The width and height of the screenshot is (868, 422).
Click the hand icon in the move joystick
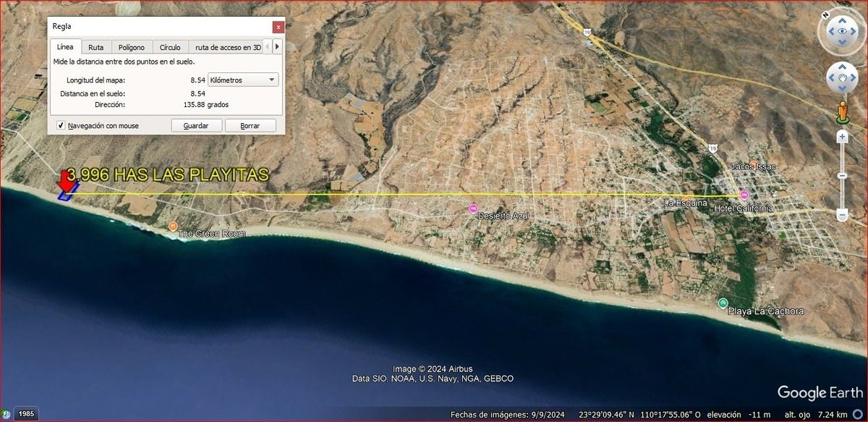[842, 77]
